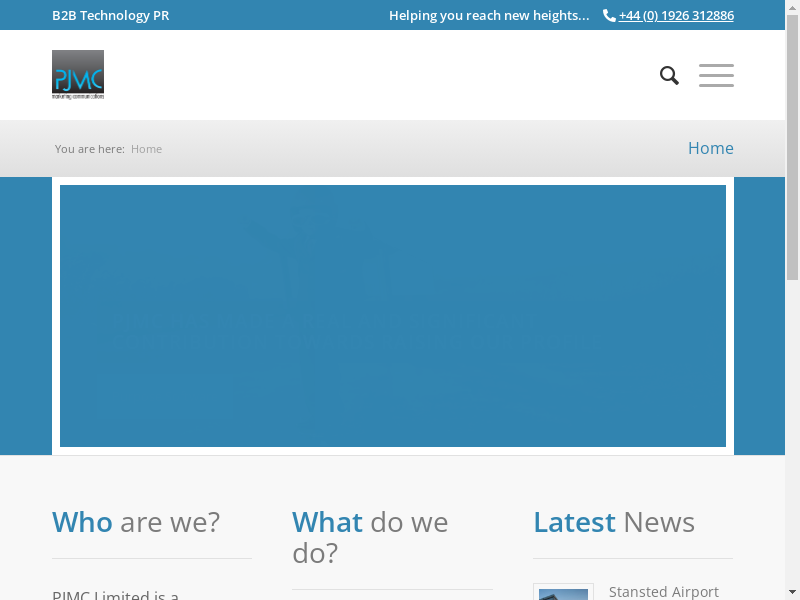Screen dimensions: 800x600
Task: Select the Home breadcrumb link
Action: [146, 149]
